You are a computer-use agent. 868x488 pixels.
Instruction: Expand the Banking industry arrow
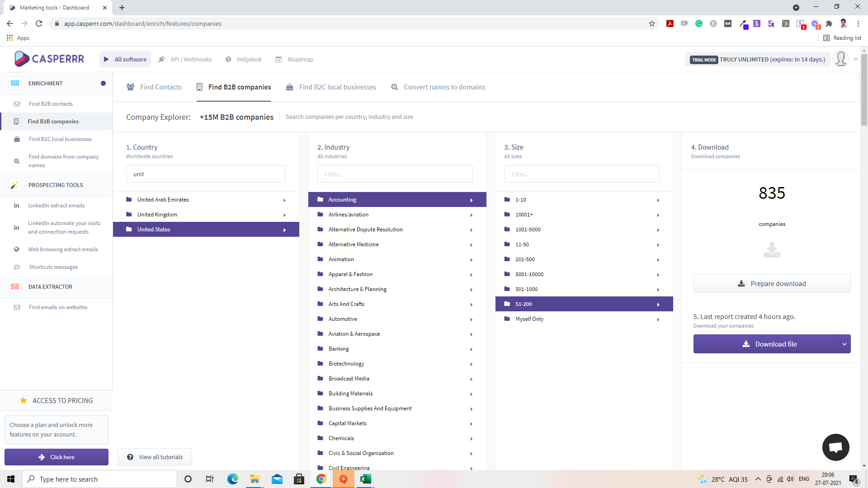(x=471, y=349)
